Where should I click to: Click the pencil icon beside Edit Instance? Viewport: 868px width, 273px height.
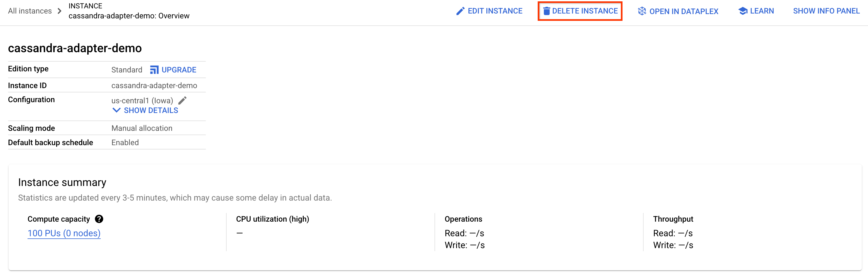pyautogui.click(x=460, y=11)
